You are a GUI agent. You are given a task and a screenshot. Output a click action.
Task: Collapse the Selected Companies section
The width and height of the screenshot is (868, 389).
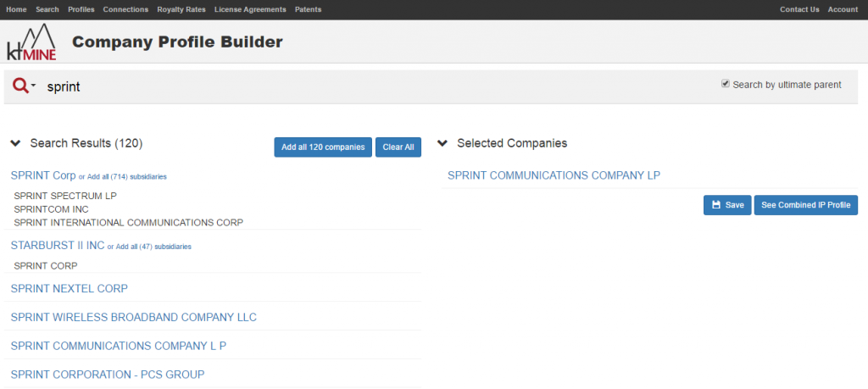pos(442,144)
